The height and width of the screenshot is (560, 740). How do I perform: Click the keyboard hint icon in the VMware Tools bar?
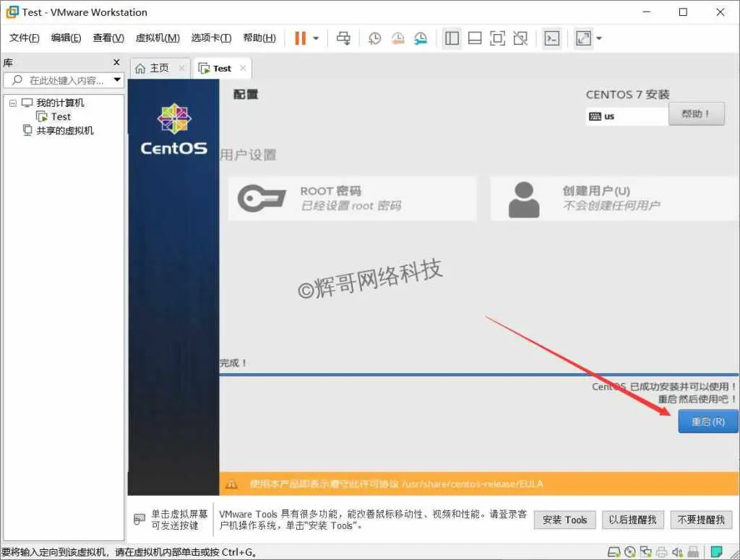coord(139,520)
